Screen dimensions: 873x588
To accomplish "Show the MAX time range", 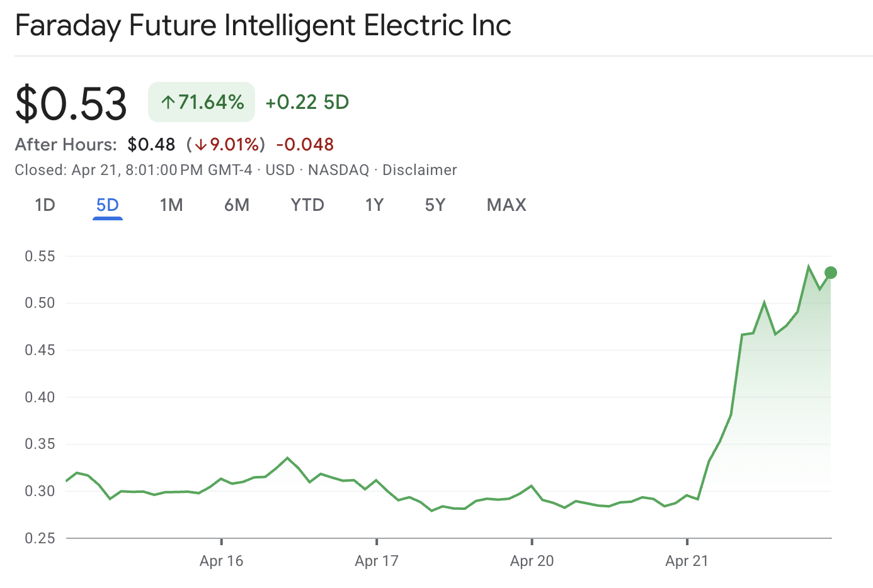I will (x=506, y=205).
